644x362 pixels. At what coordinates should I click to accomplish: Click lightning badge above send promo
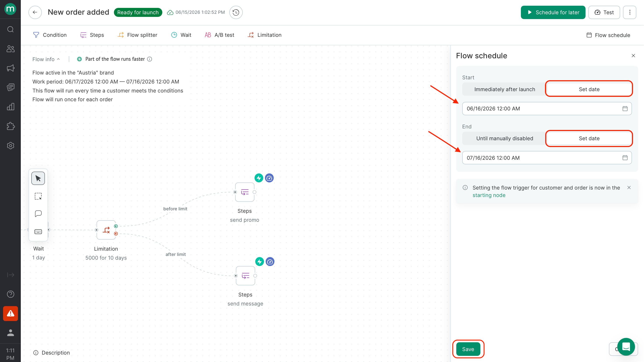259,178
